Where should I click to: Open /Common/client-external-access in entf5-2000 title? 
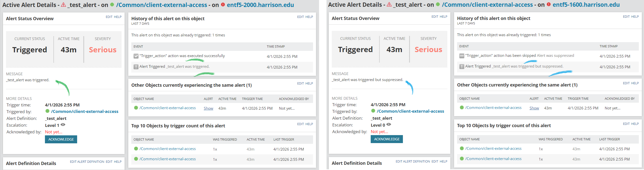[161, 5]
